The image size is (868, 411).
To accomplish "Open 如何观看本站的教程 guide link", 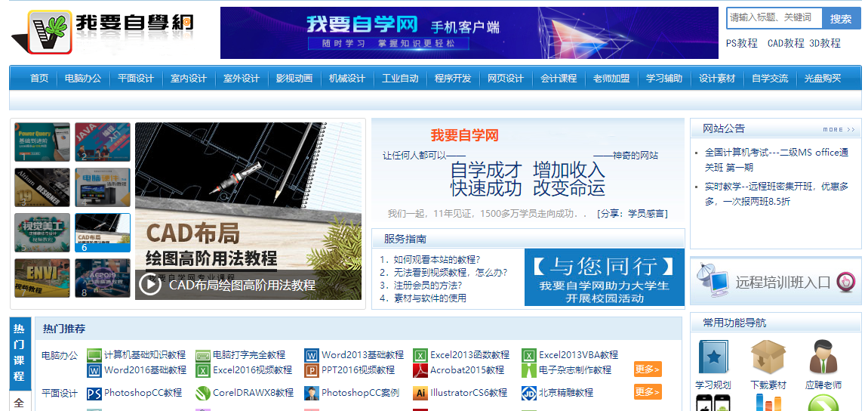I will click(x=436, y=259).
